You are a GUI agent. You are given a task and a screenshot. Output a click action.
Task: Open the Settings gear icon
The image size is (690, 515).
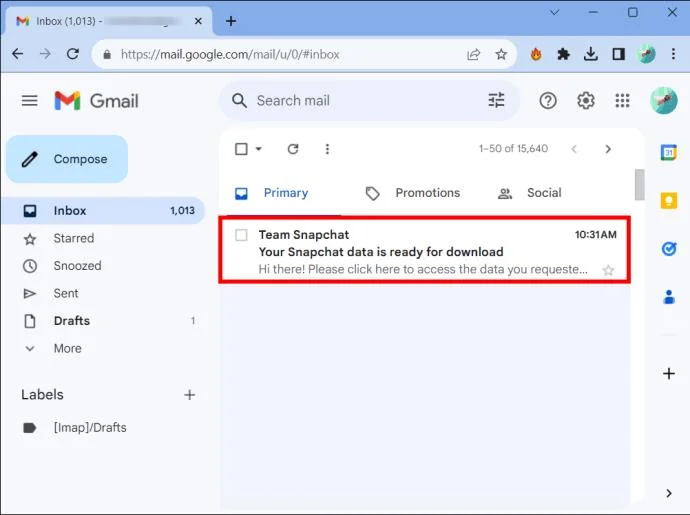pyautogui.click(x=586, y=101)
